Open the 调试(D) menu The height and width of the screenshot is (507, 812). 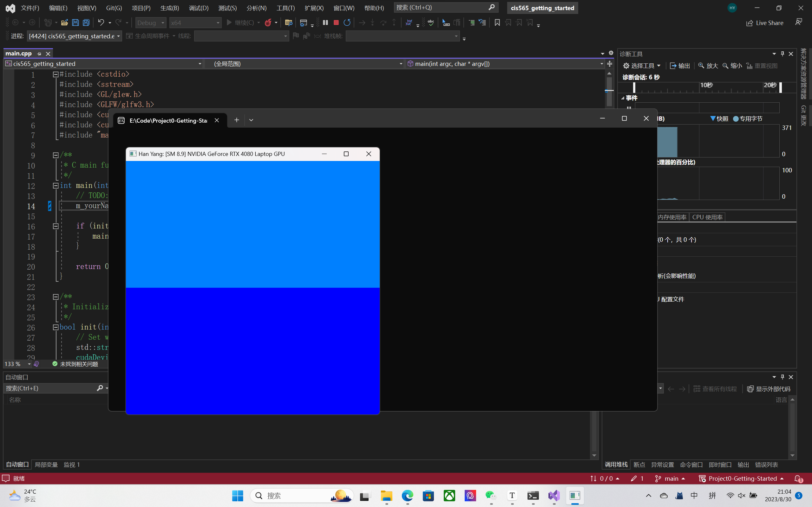click(x=199, y=8)
